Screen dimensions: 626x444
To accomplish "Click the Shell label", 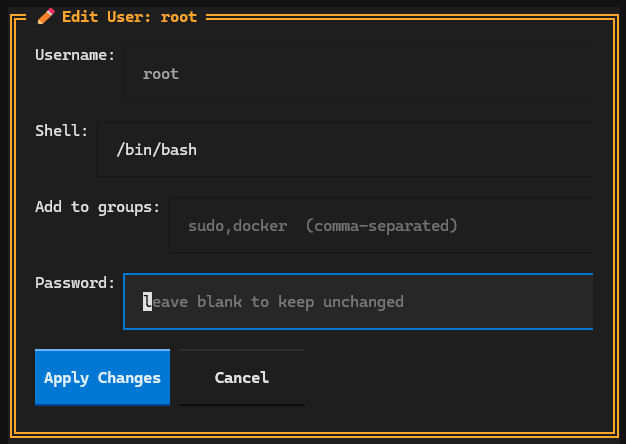I will [x=61, y=131].
